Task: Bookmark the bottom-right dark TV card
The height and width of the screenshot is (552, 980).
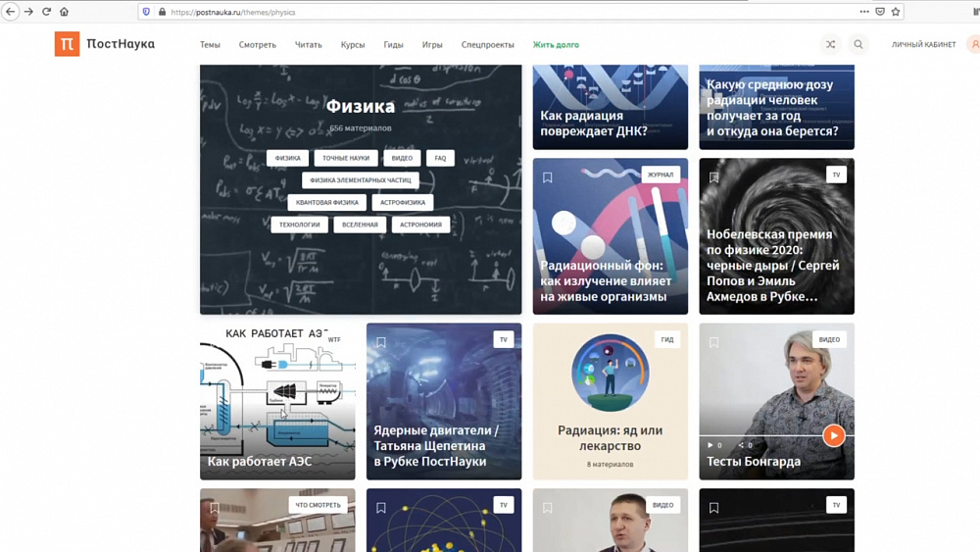Action: (713, 508)
